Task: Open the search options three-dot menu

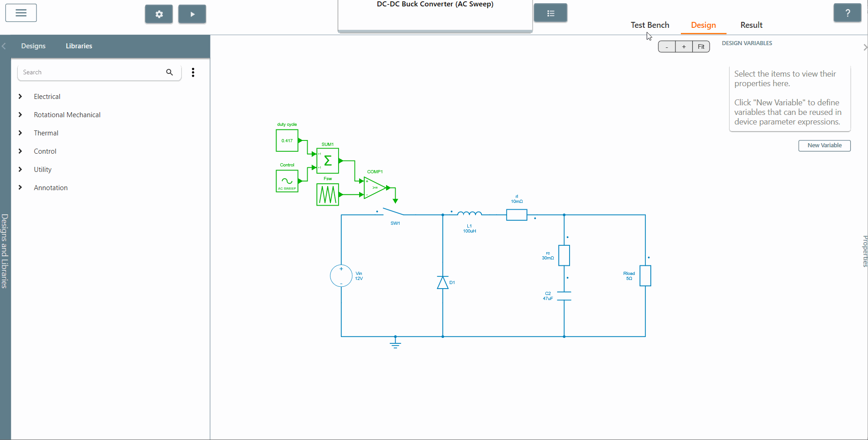Action: click(x=193, y=72)
